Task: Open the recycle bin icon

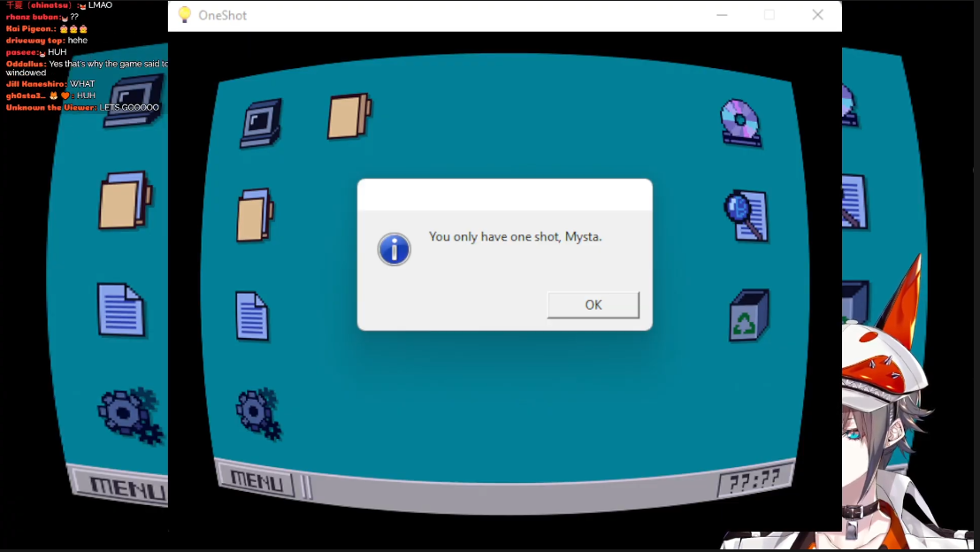Action: pos(749,315)
